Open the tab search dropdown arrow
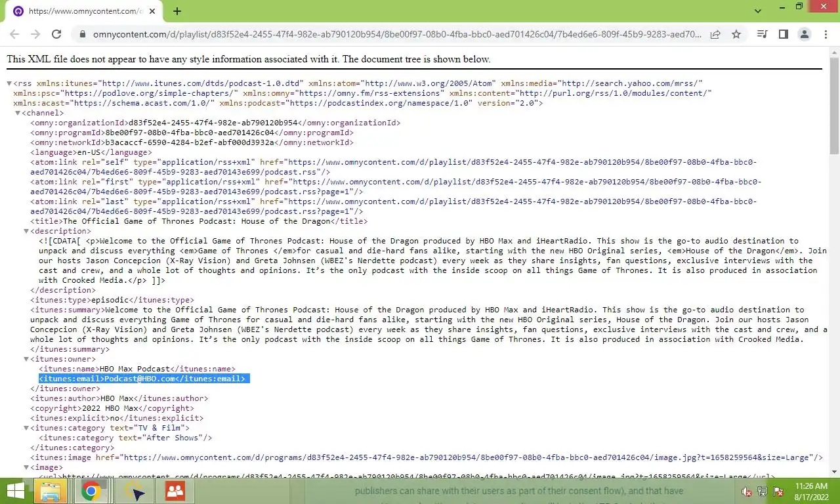Screen dimensions: 840x504 click(x=758, y=11)
